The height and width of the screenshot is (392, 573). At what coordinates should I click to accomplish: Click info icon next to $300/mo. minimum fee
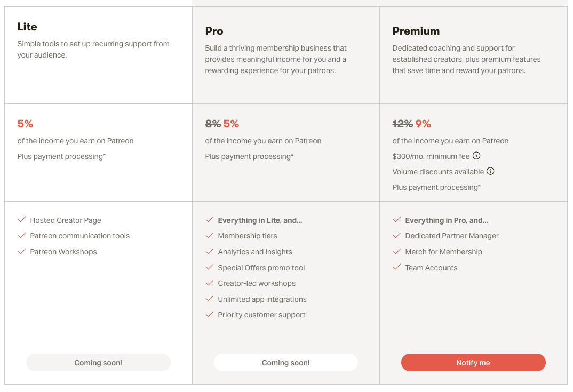pos(476,156)
